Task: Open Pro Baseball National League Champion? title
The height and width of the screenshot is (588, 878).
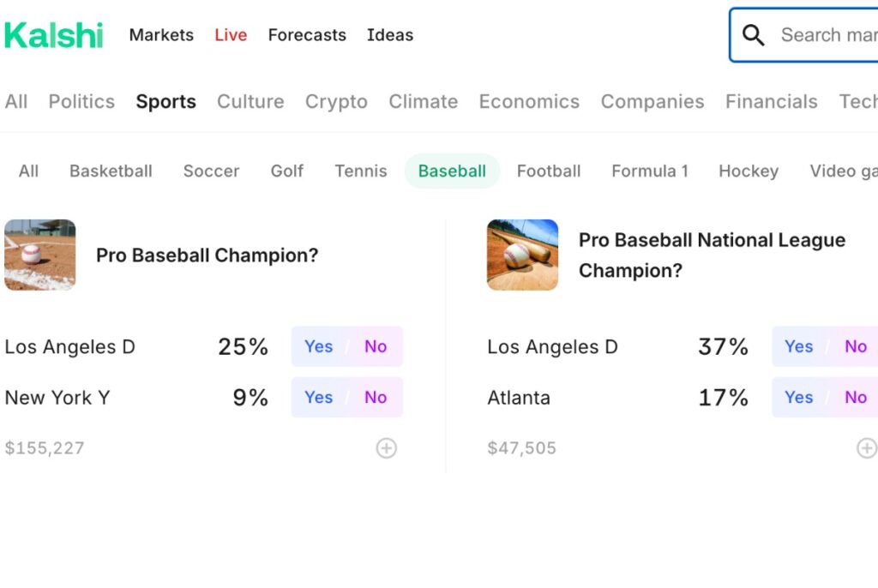Action: pos(712,255)
